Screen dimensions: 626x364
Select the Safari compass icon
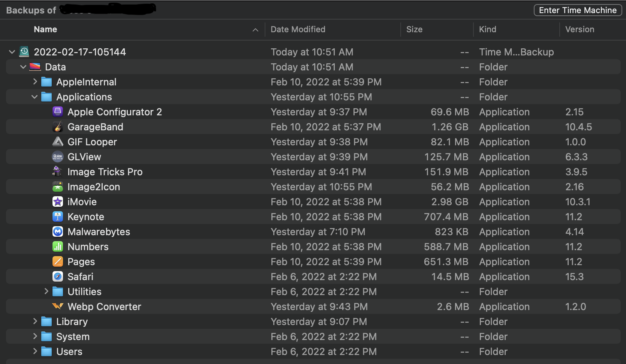[x=58, y=277]
